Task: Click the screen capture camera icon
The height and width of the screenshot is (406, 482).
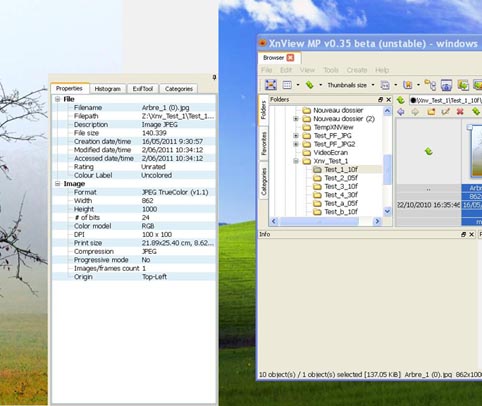Action: (447, 85)
